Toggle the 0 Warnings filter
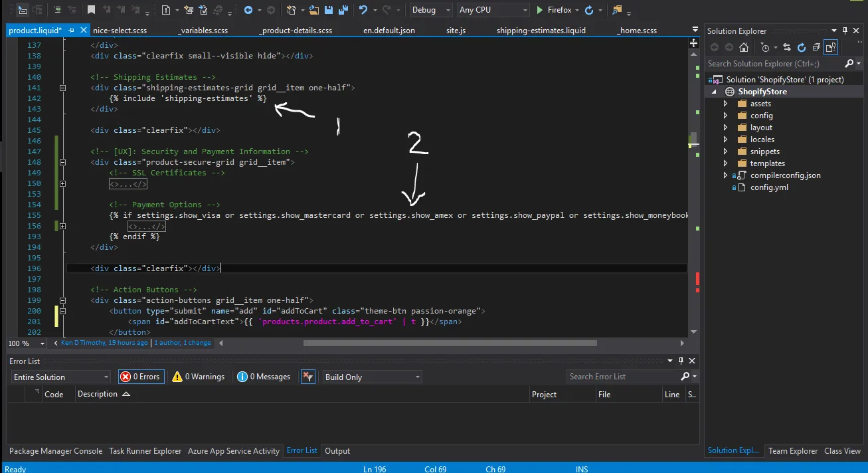Image resolution: width=868 pixels, height=473 pixels. click(x=199, y=377)
